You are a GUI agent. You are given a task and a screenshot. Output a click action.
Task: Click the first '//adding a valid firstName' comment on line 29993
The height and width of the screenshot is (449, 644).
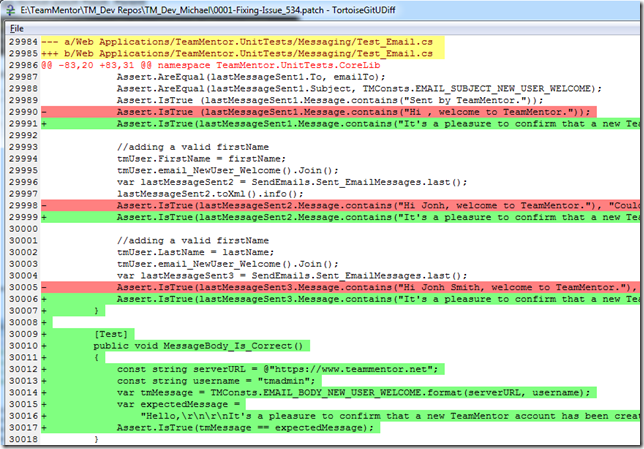point(193,147)
